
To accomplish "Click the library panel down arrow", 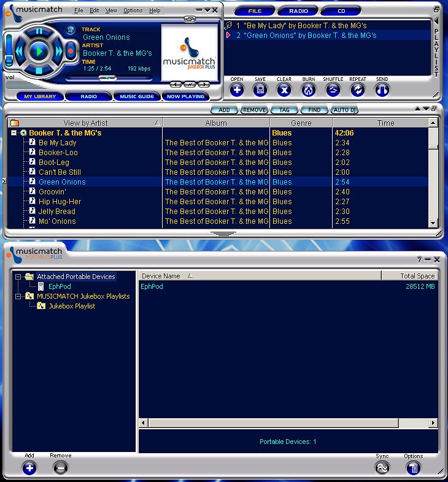I will (426, 109).
